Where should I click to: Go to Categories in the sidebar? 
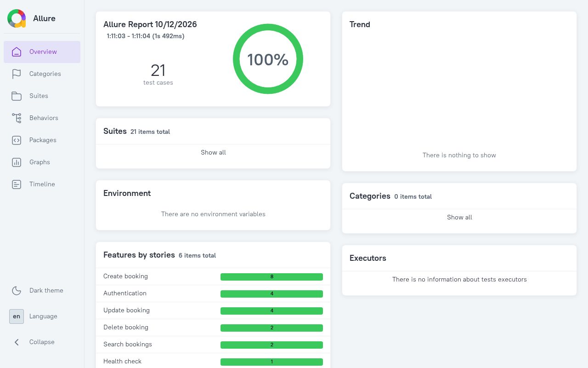coord(42,74)
